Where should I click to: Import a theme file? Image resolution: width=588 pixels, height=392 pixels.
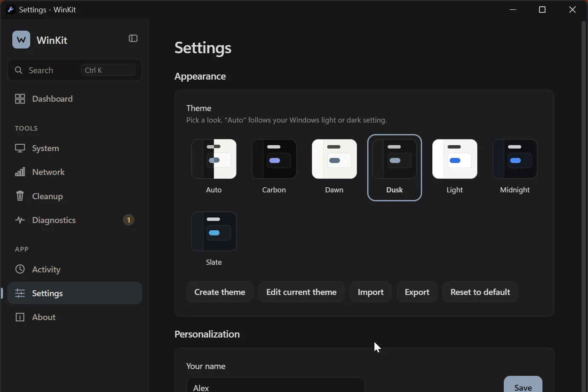click(371, 292)
